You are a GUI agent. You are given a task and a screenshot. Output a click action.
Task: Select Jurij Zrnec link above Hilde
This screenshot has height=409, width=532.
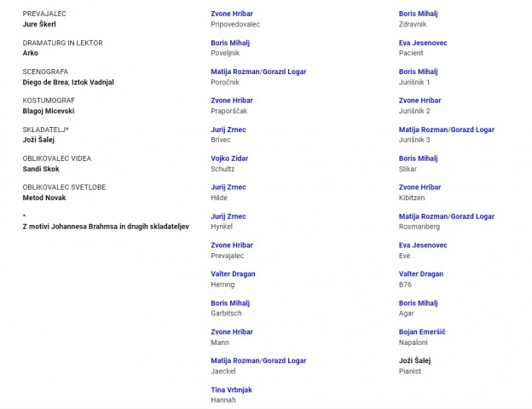pyautogui.click(x=228, y=187)
